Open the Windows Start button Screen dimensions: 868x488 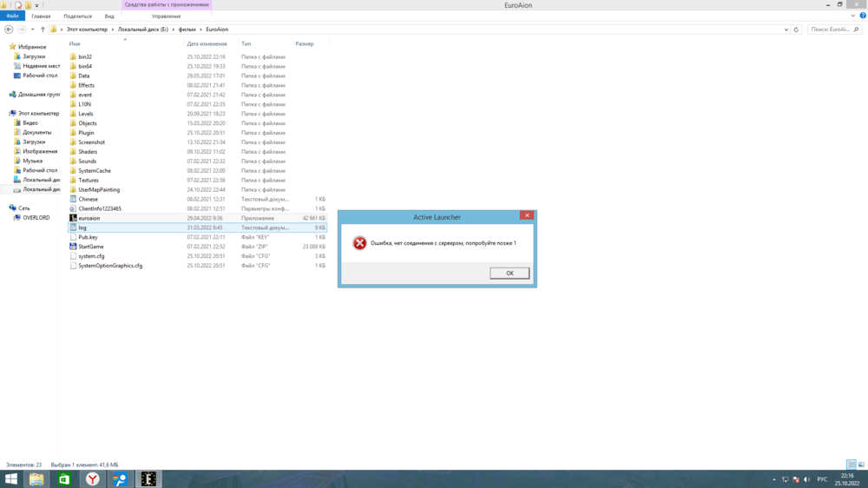pos(11,479)
